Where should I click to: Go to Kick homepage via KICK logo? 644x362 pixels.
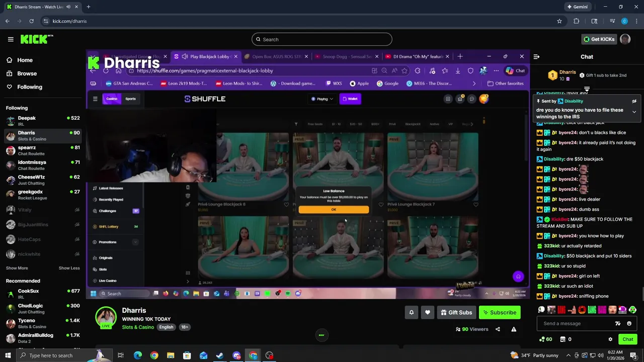coord(37,39)
